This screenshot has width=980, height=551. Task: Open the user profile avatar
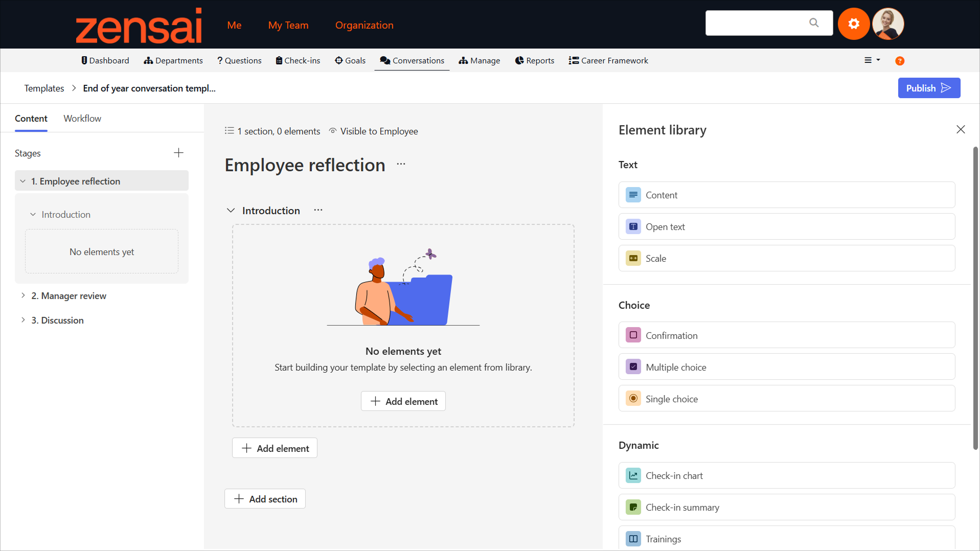click(888, 24)
